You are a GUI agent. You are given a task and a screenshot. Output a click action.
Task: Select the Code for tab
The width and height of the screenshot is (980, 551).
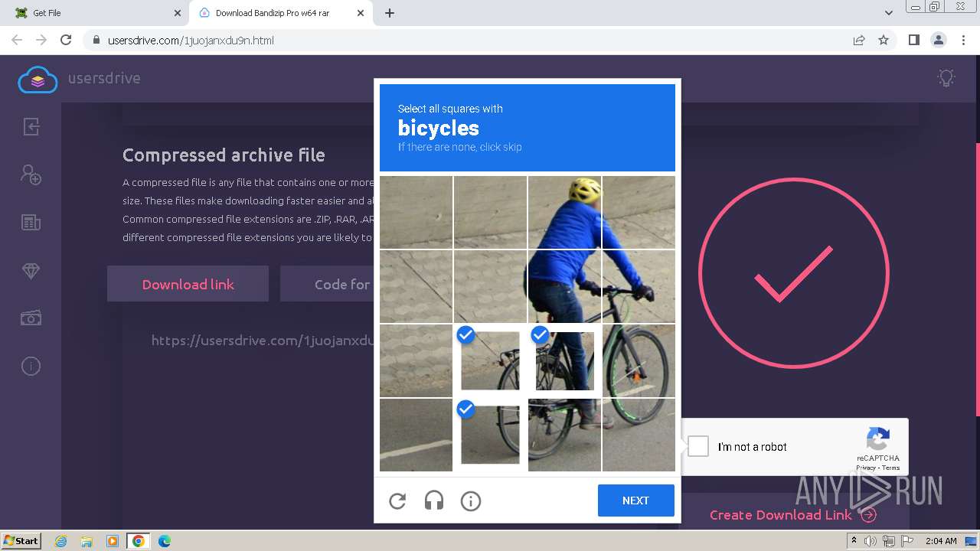(328, 284)
